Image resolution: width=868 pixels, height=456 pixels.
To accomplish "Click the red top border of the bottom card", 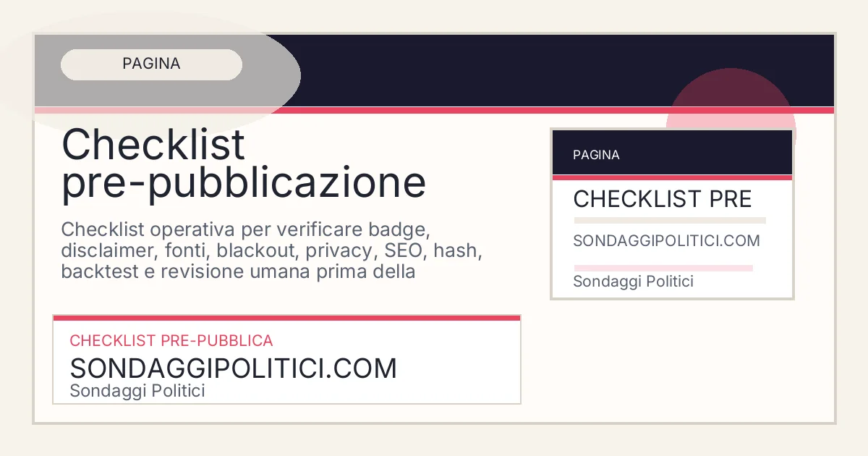I will 286,318.
